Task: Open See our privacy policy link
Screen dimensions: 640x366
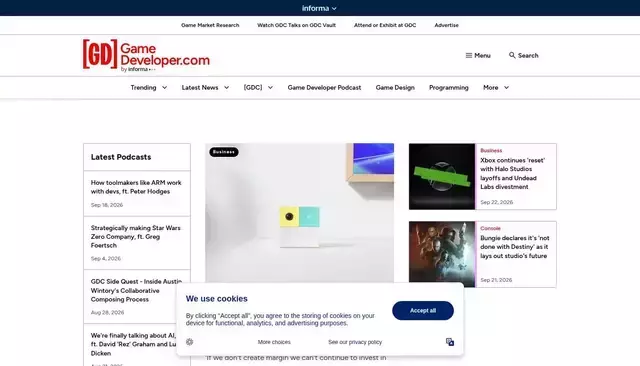Action: click(355, 342)
